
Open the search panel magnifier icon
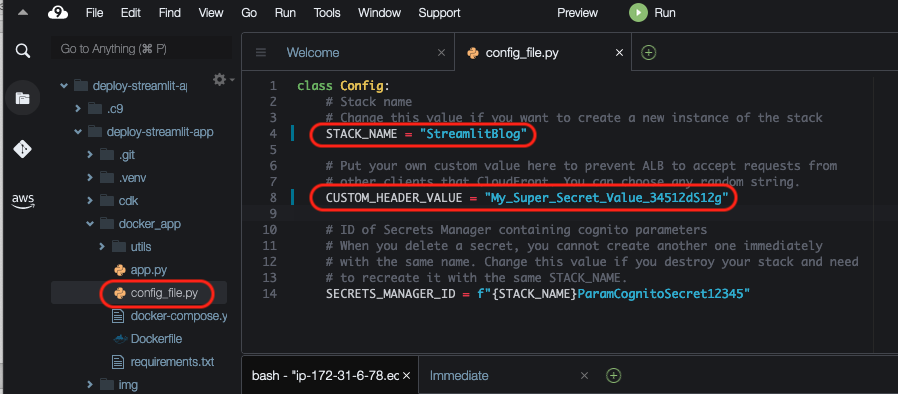click(x=22, y=51)
